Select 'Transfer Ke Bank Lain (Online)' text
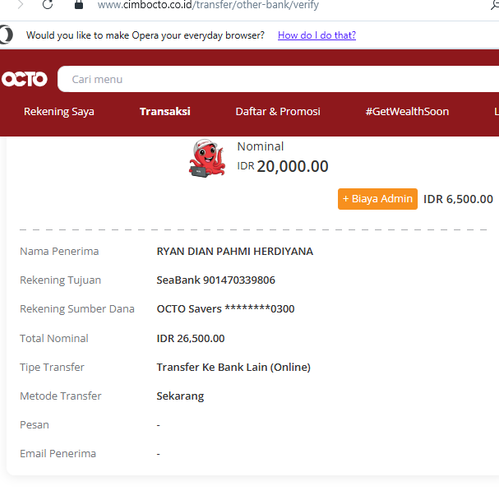499x500 pixels. click(234, 367)
